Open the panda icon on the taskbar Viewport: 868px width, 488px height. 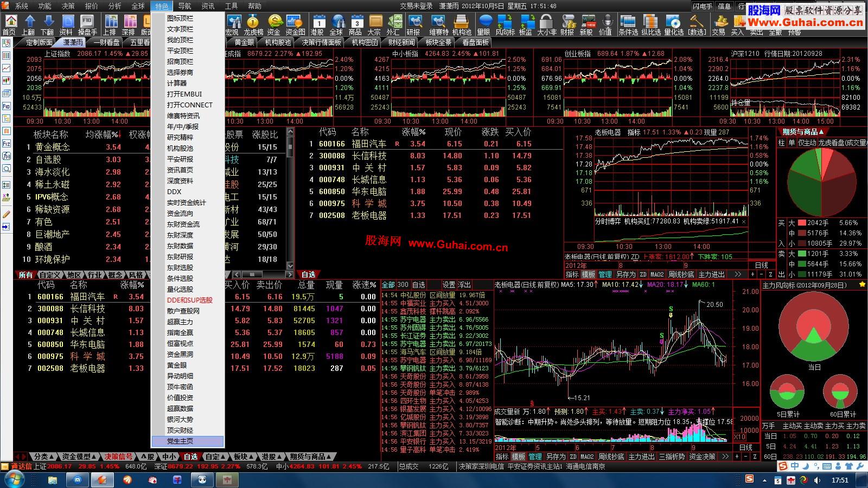(x=202, y=480)
